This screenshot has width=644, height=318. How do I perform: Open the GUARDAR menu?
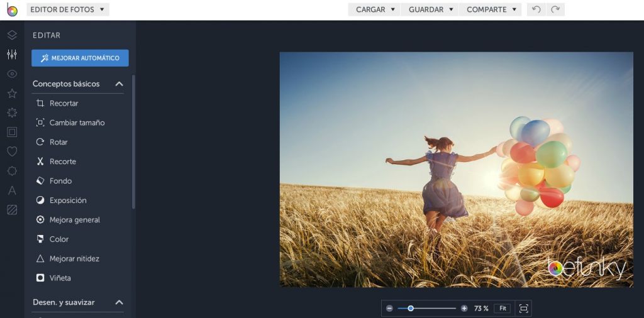(431, 9)
